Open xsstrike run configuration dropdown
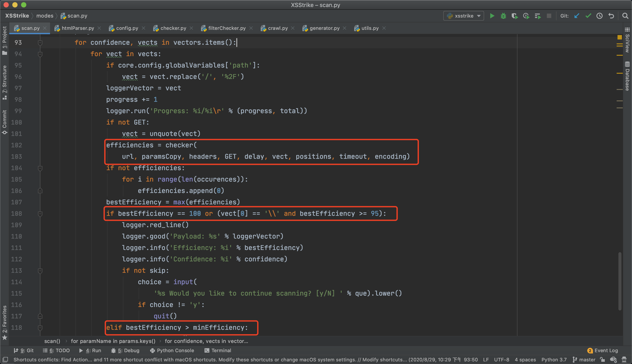Viewport: 632px width, 364px height. coord(463,16)
